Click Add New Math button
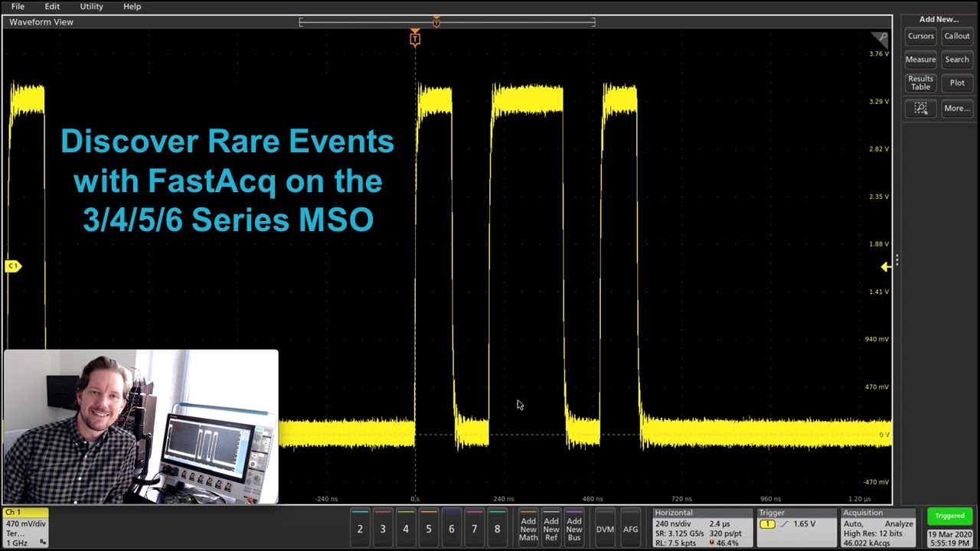The height and width of the screenshot is (551, 980). [528, 527]
